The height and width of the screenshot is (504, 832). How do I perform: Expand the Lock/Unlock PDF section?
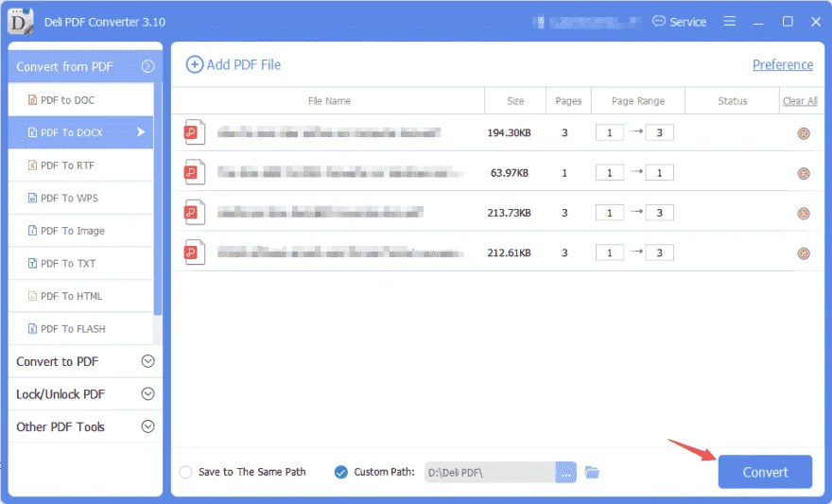[x=148, y=393]
